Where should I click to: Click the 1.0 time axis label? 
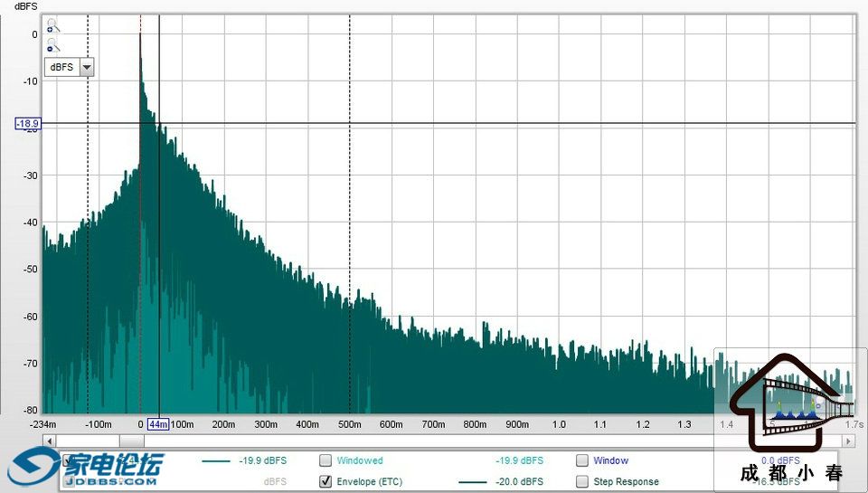pos(559,424)
